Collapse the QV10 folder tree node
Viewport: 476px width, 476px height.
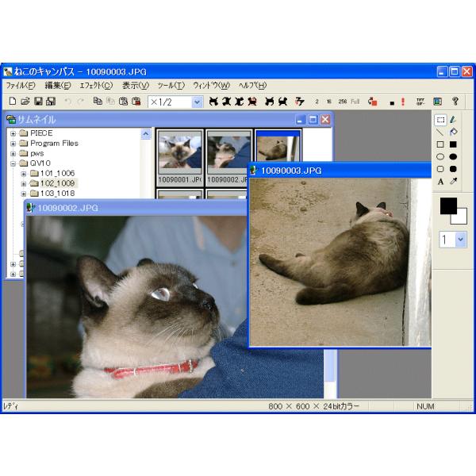coord(13,163)
